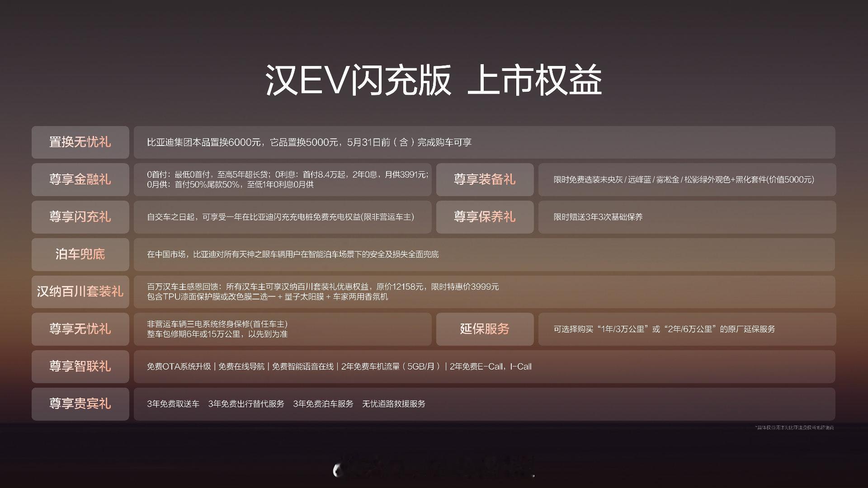This screenshot has width=868, height=488.
Task: Click the 泊车兜底 label box
Action: [x=80, y=254]
